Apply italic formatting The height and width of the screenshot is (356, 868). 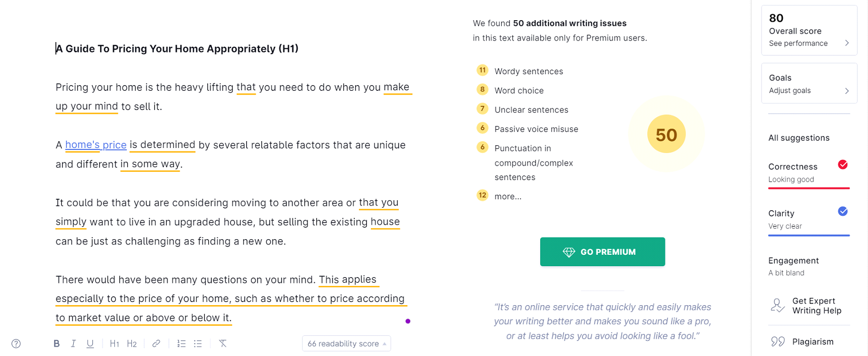pos(73,344)
